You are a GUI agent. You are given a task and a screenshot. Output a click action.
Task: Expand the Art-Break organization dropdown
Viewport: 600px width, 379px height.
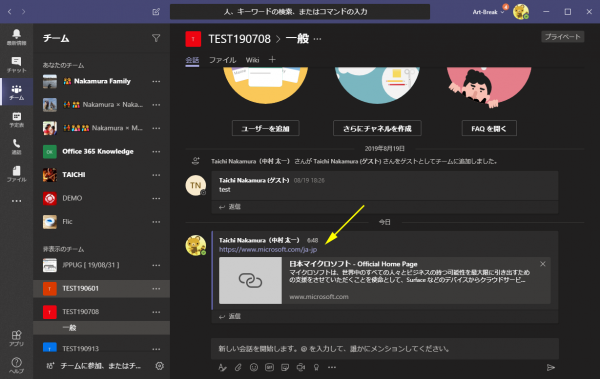(488, 12)
